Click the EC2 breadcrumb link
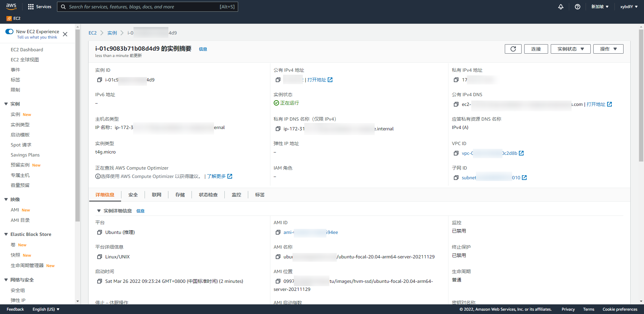 click(x=93, y=33)
